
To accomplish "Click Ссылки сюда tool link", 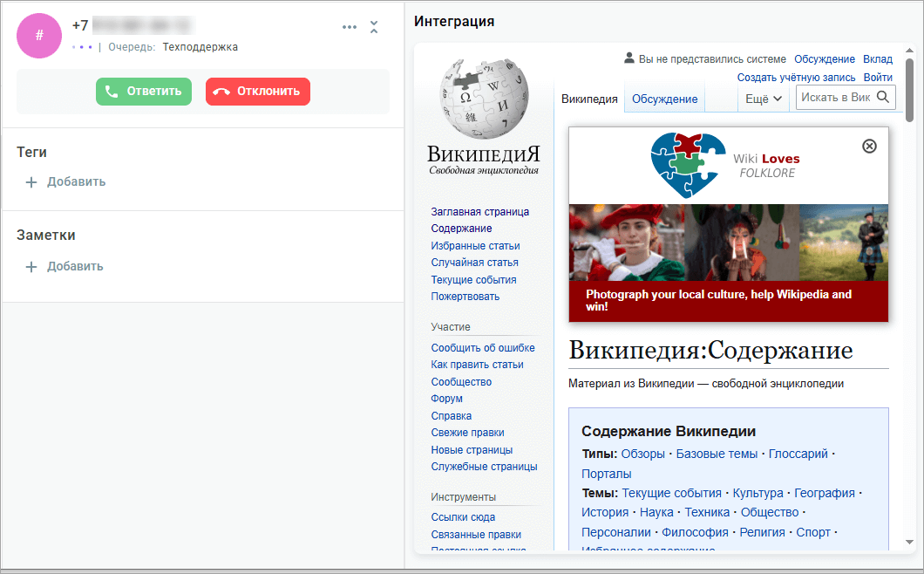I will [463, 517].
